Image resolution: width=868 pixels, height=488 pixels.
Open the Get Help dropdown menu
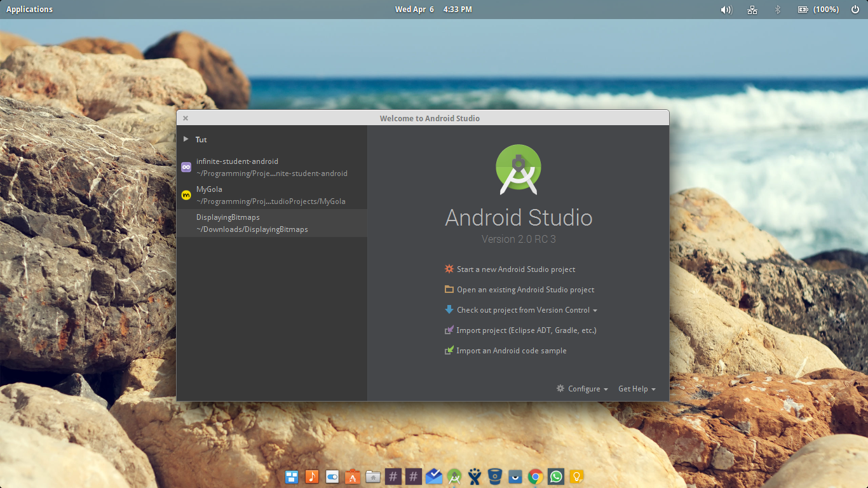point(637,389)
